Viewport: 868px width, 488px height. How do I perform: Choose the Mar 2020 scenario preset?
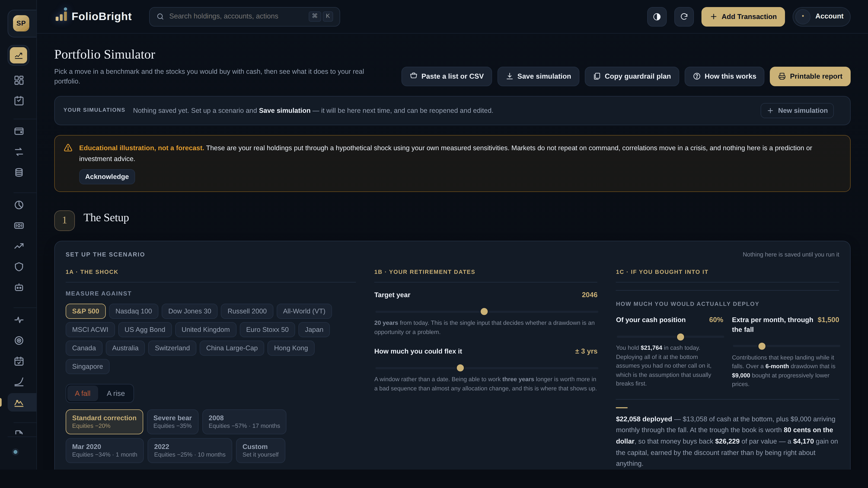[104, 450]
